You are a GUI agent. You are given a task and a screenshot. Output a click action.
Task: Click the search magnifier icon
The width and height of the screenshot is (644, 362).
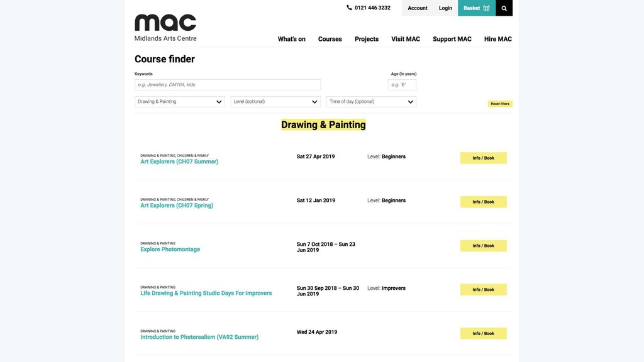[504, 8]
